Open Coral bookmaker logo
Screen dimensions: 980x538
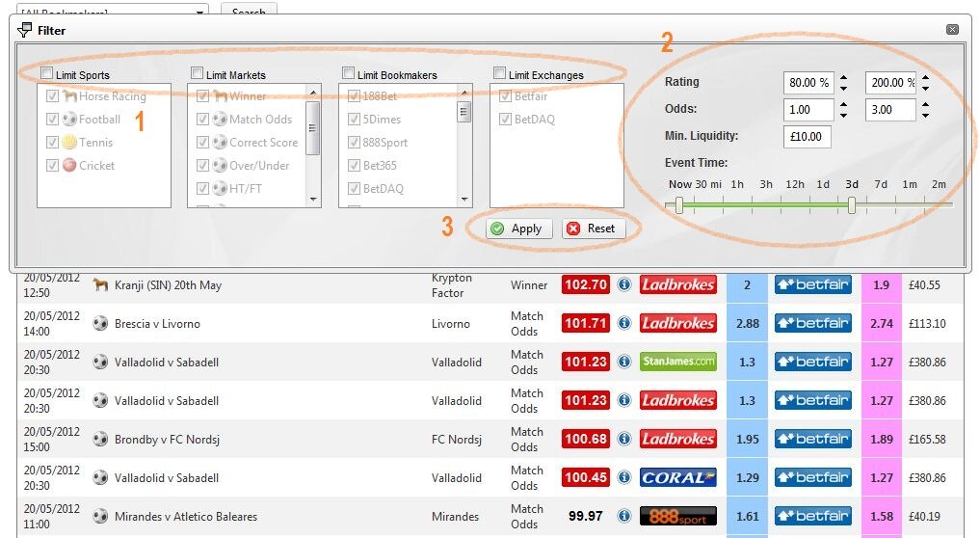[x=678, y=478]
